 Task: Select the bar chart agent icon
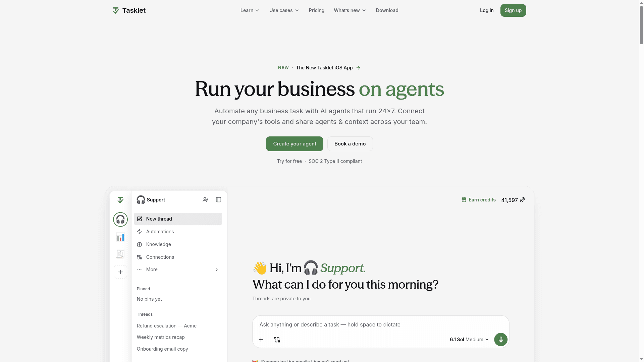[120, 237]
